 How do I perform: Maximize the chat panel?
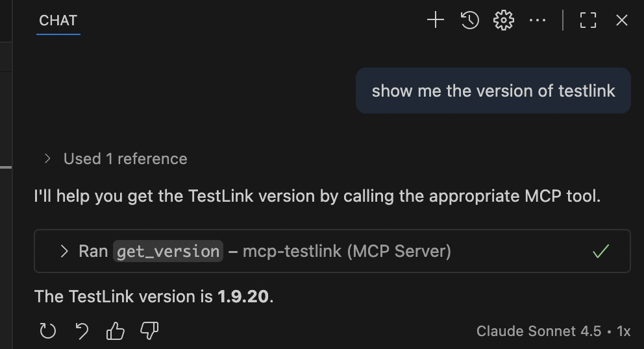[588, 21]
